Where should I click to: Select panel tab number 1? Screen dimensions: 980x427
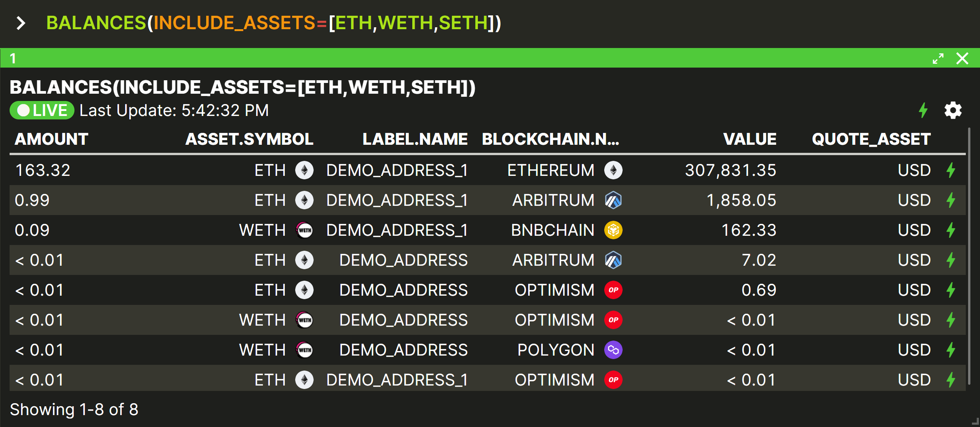click(x=13, y=59)
